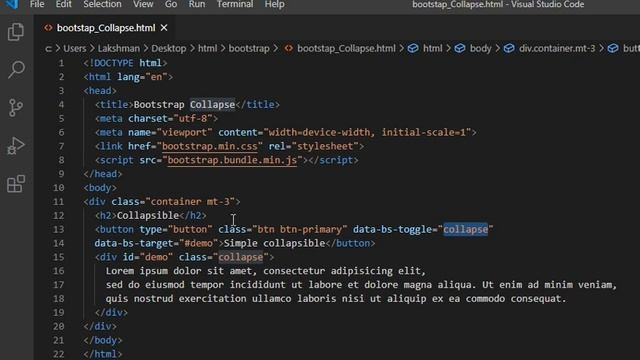
Task: Click the "container mt-3" class value
Action: pyautogui.click(x=190, y=202)
